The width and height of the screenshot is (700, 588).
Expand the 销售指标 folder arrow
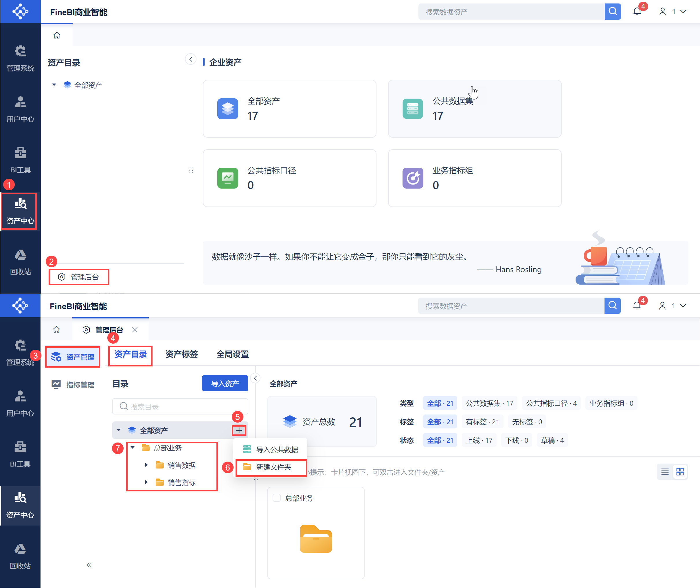click(x=146, y=482)
